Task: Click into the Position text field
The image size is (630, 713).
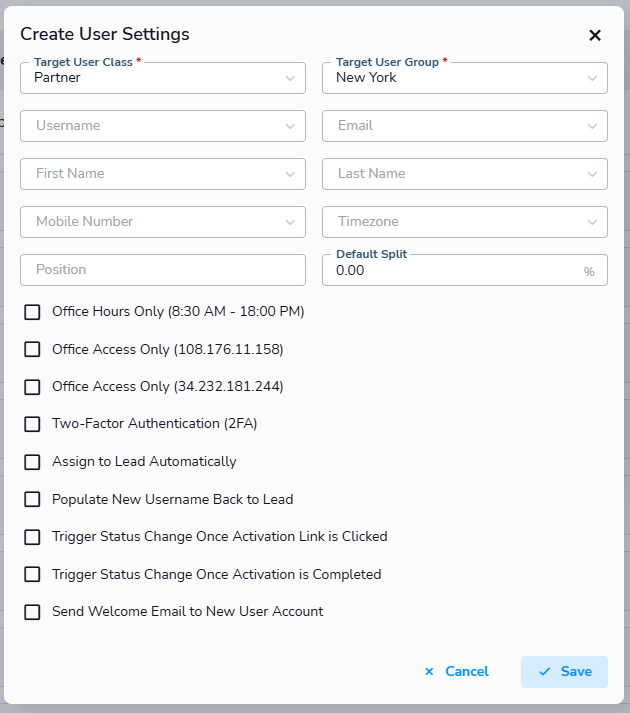Action: tap(162, 270)
